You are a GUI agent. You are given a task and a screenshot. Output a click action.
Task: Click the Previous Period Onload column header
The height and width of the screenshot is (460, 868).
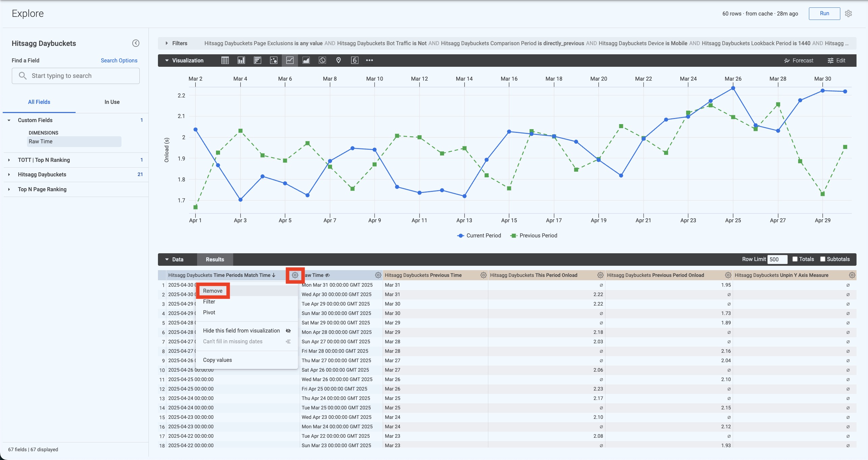[655, 275]
